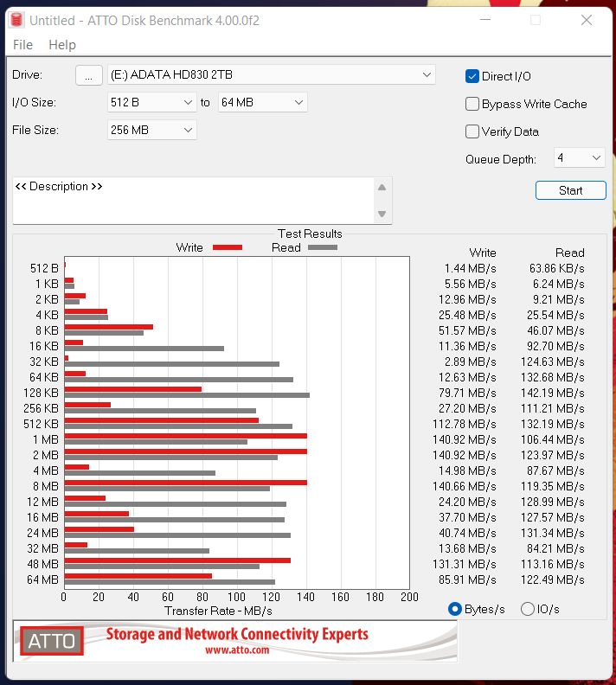Click the 48 MB write value 131.31 MB/s
Image resolution: width=616 pixels, height=685 pixels.
pos(464,564)
